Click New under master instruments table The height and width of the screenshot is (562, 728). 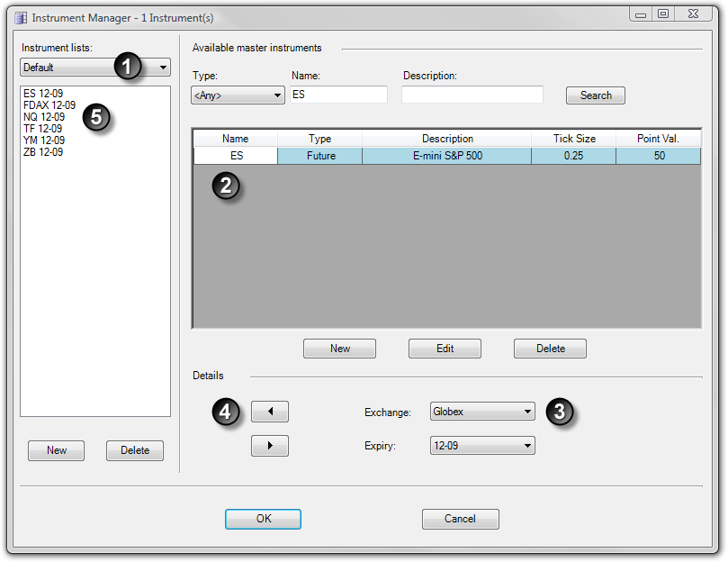[x=339, y=349]
